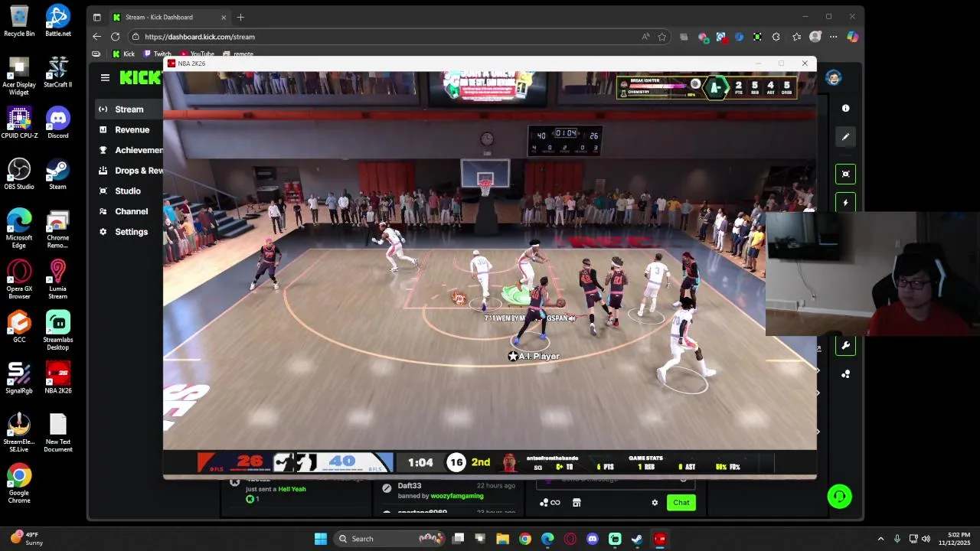This screenshot has height=551, width=980.
Task: Open Edge settings and more menu
Action: click(834, 37)
